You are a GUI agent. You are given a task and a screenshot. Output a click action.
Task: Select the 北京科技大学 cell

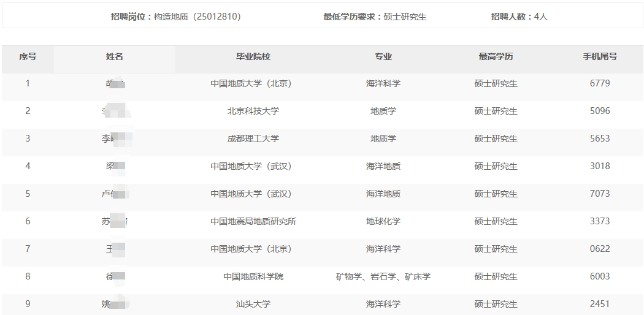point(253,111)
